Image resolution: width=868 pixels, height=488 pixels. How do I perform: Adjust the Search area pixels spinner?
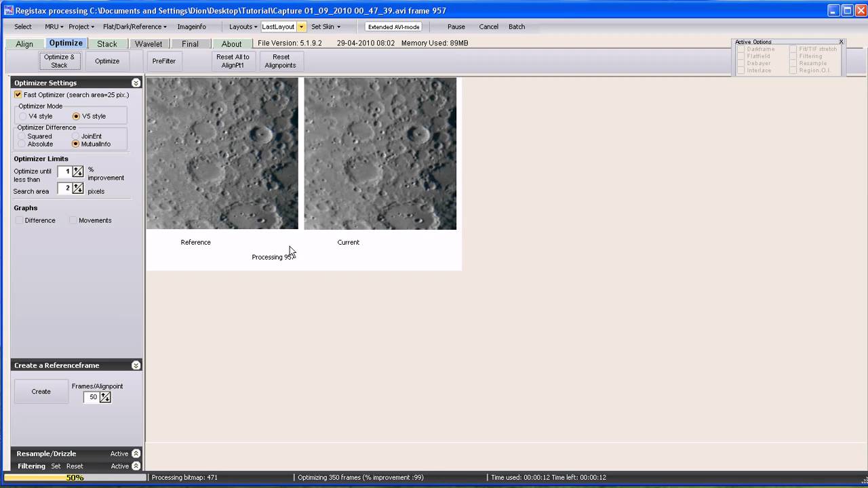(x=78, y=188)
